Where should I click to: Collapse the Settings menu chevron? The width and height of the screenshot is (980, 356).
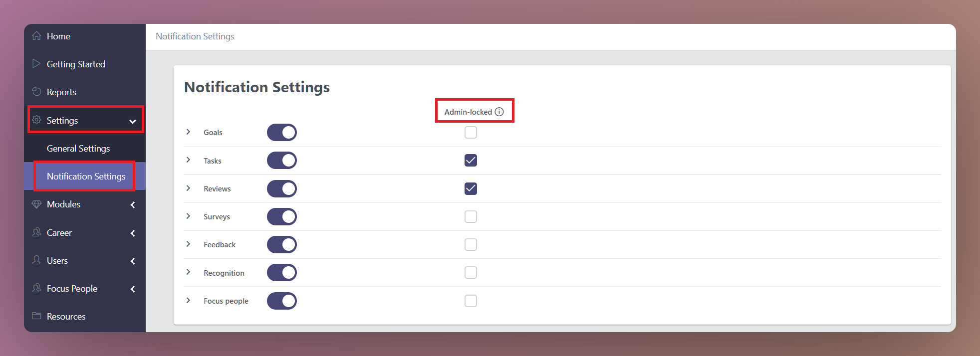coord(132,121)
